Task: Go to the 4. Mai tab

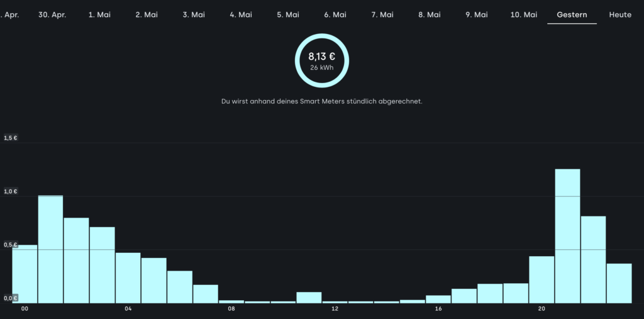Action: (241, 14)
